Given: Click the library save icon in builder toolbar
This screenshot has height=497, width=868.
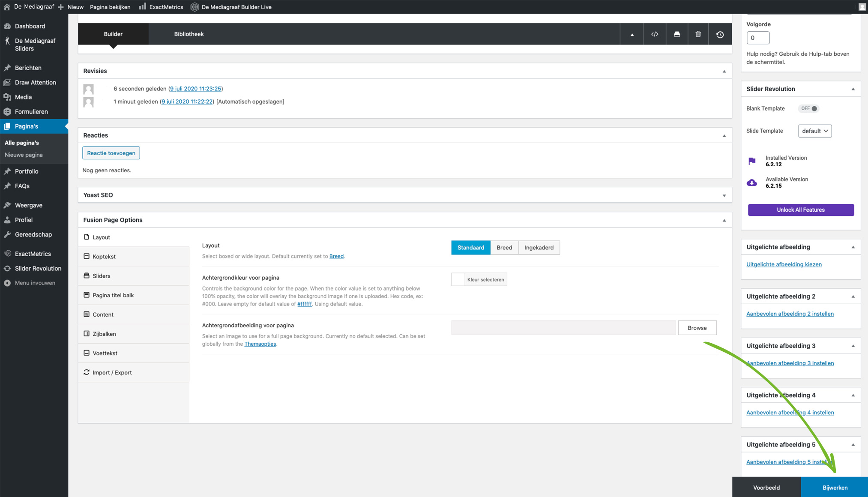Looking at the screenshot, I should tap(676, 34).
